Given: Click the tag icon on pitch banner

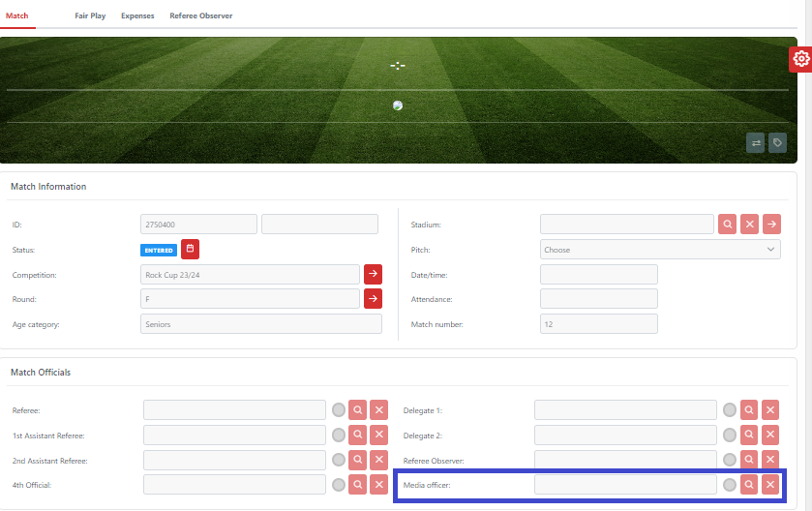Looking at the screenshot, I should 777,143.
